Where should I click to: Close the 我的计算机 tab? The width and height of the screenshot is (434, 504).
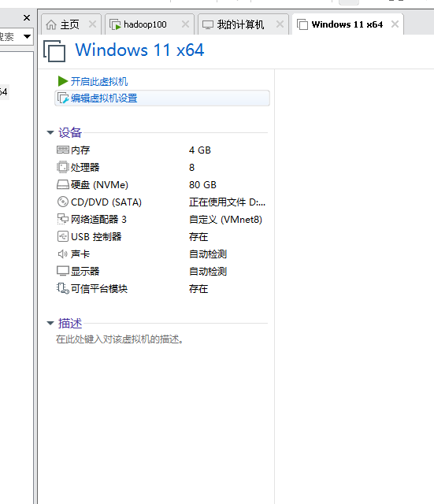280,24
